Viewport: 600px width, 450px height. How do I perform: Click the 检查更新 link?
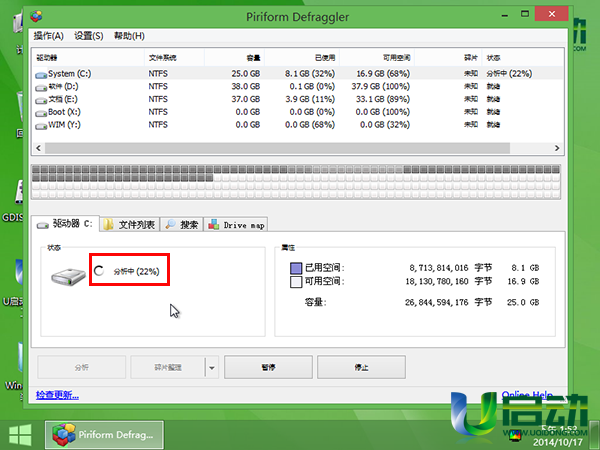(57, 395)
